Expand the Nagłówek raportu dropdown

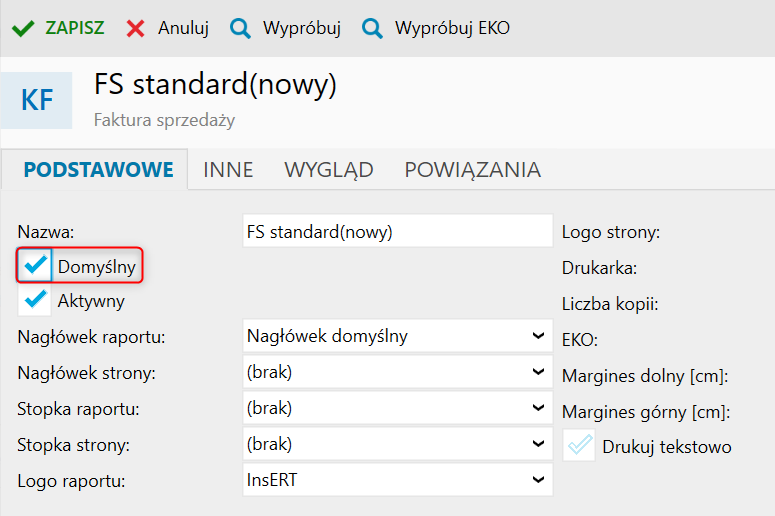[398, 336]
